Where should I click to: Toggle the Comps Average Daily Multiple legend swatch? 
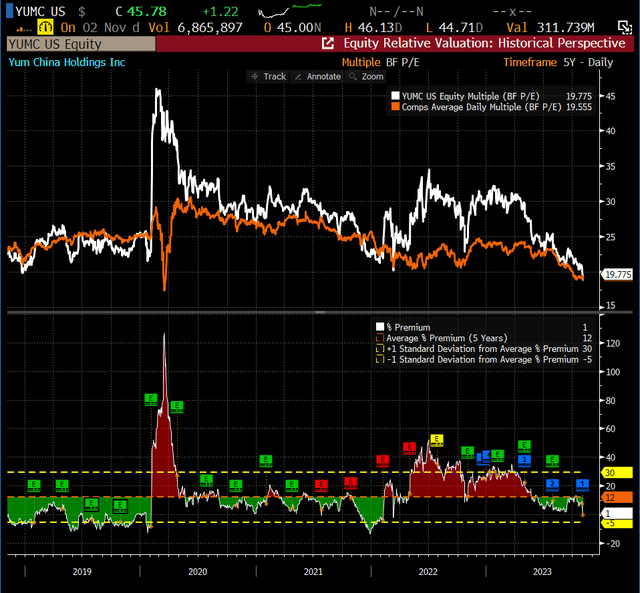(395, 107)
